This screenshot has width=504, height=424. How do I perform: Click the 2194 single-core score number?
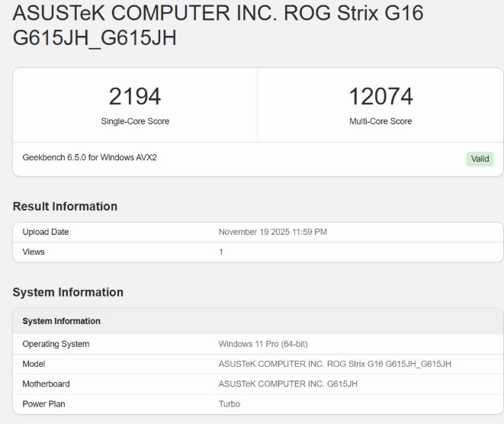point(135,97)
